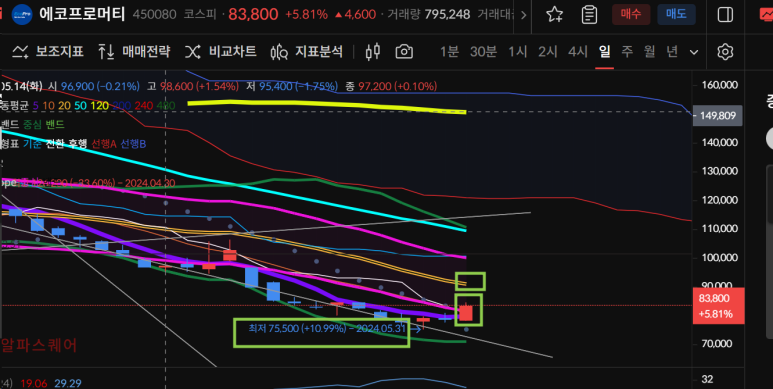
Task: Expand more timeframe options chevron
Action: (x=694, y=52)
